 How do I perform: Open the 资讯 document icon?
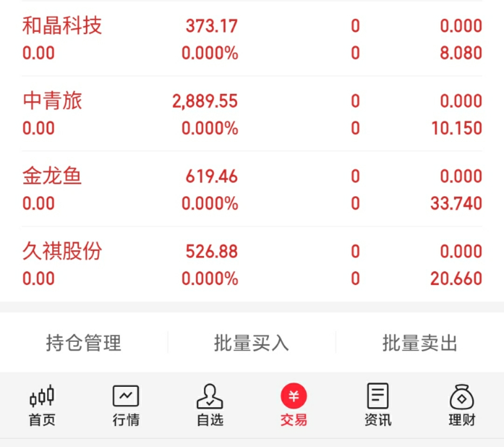click(378, 396)
